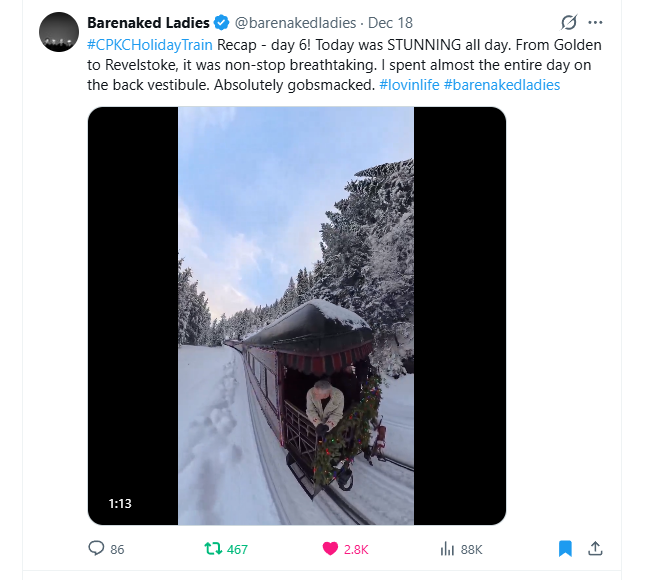This screenshot has width=649, height=580.
Task: Click the share post arrow icon
Action: click(595, 548)
